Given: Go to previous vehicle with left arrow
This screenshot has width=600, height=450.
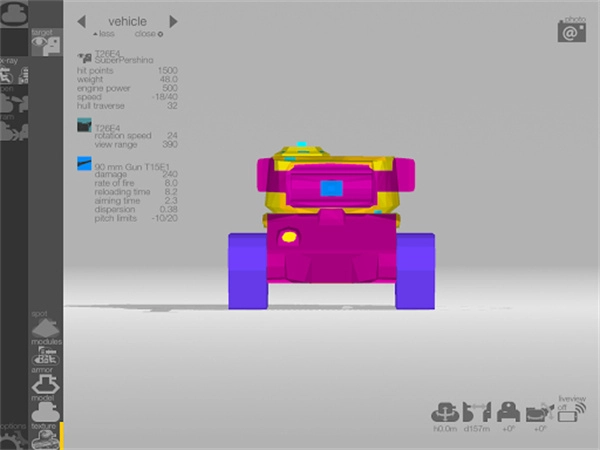Looking at the screenshot, I should click(x=82, y=21).
